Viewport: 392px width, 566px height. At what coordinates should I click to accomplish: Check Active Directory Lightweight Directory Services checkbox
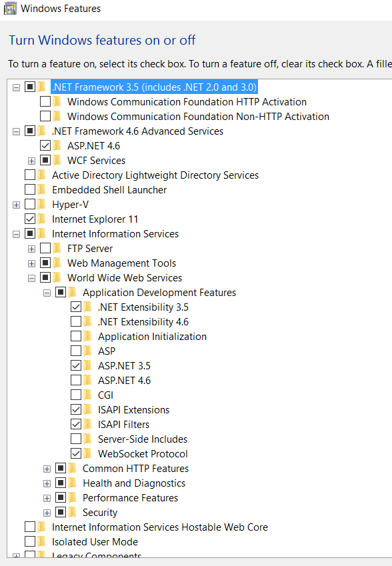(x=30, y=175)
